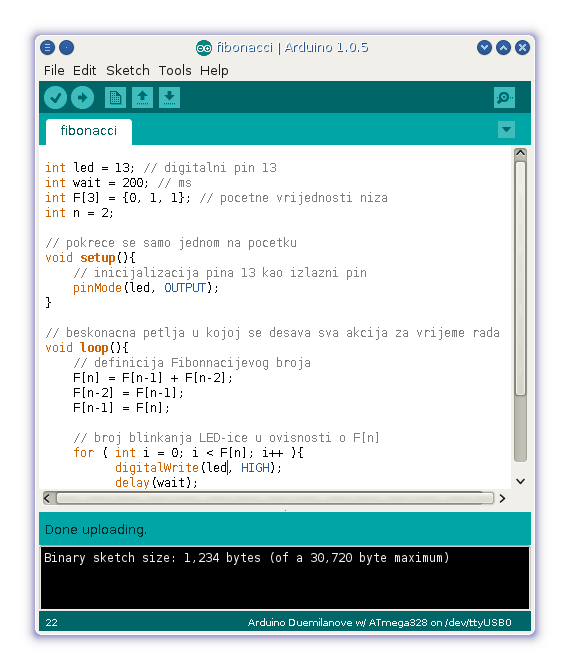Click the Verify checkmark button
The width and height of the screenshot is (570, 670).
pyautogui.click(x=56, y=98)
